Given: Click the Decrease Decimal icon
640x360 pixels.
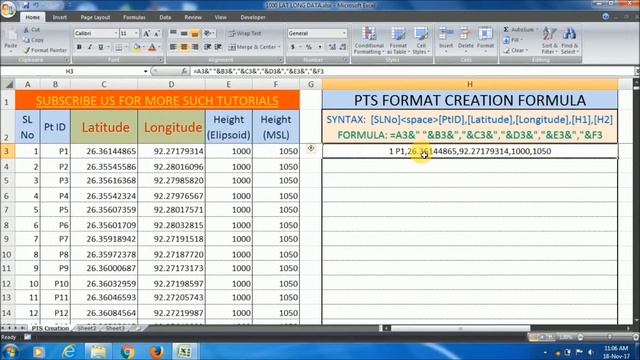Looking at the screenshot, I should (x=343, y=47).
